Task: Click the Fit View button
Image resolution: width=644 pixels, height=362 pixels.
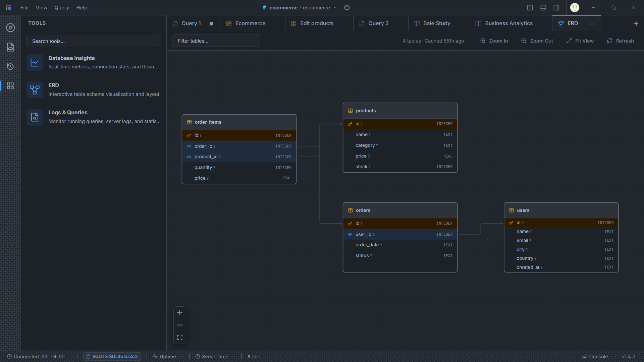Action: [x=580, y=41]
